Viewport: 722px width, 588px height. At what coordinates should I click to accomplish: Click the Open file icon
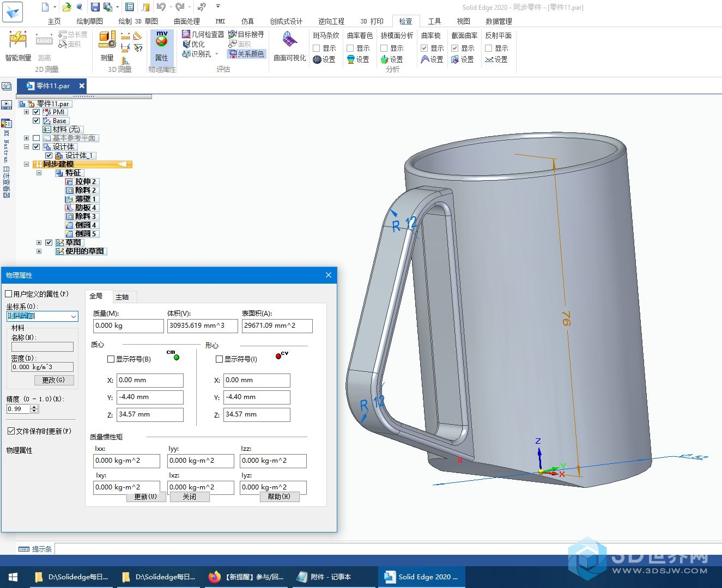point(66,7)
